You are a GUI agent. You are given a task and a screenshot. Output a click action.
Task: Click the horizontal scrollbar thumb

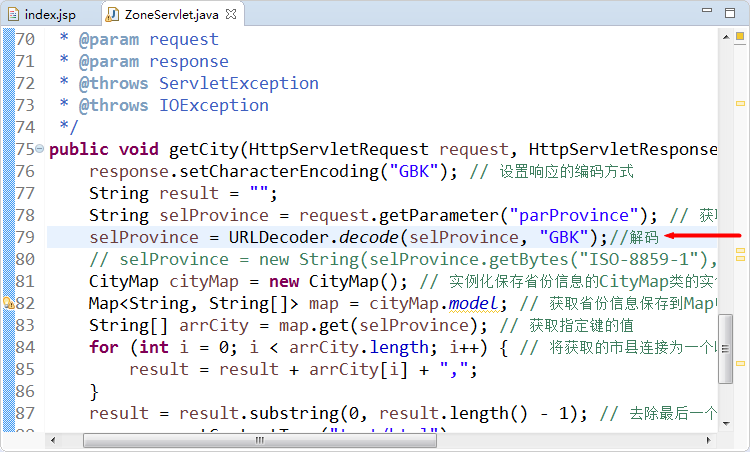[260, 440]
